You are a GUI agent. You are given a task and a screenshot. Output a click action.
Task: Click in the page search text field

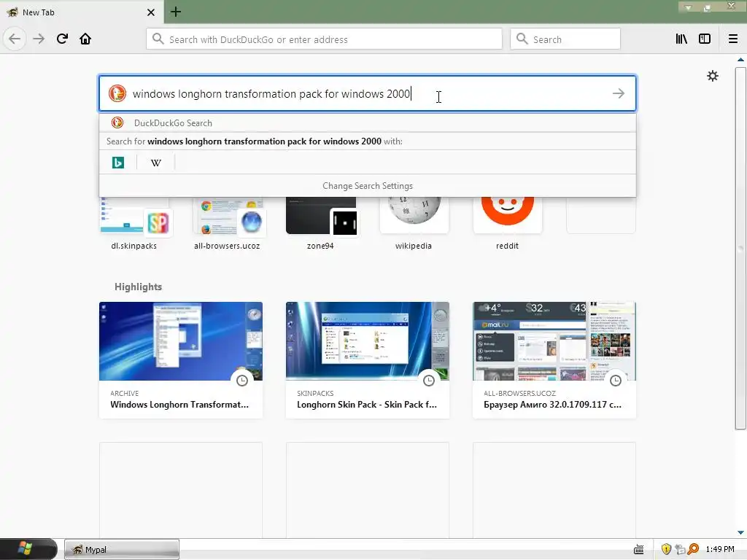(369, 93)
